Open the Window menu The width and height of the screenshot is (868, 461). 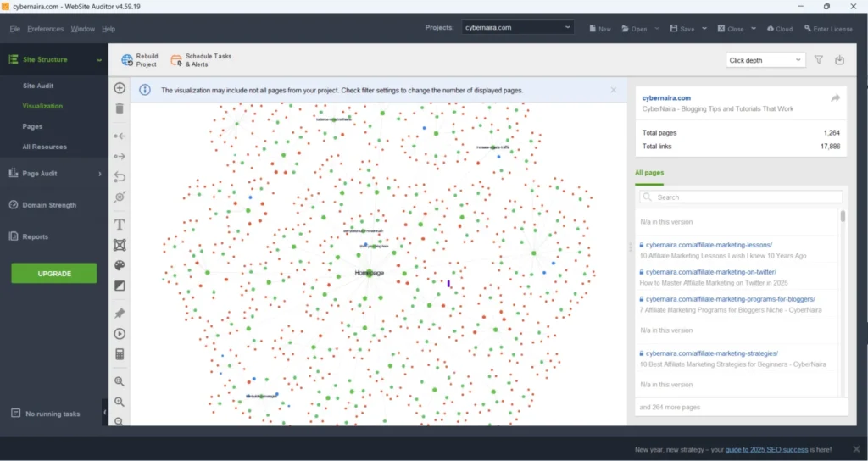click(x=82, y=29)
